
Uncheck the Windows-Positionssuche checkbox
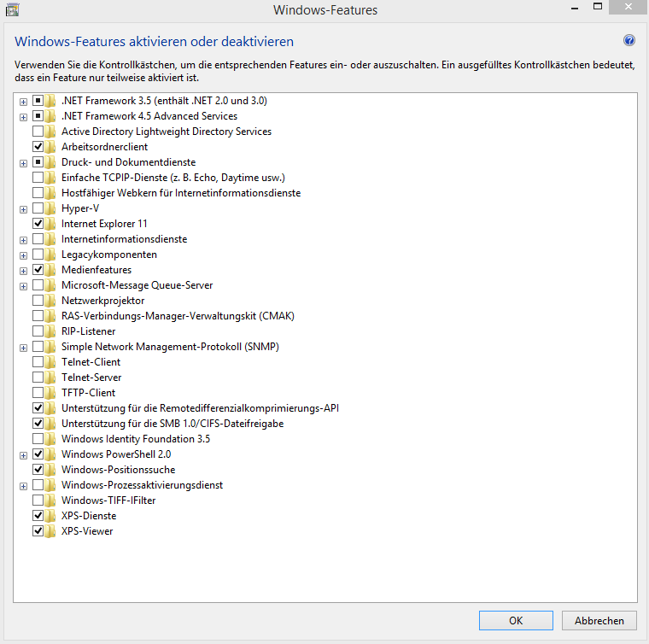click(x=38, y=470)
